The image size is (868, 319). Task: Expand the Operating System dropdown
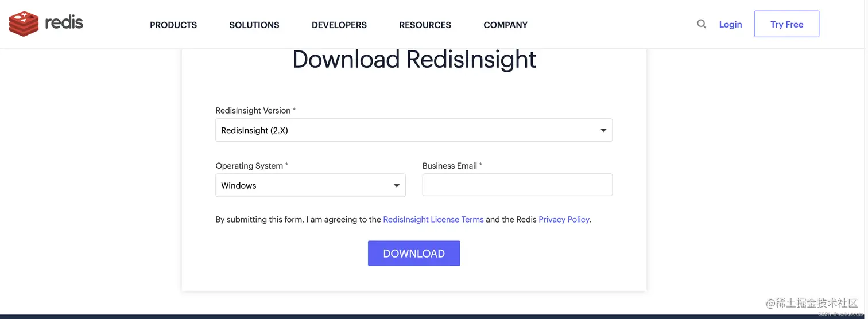[311, 185]
